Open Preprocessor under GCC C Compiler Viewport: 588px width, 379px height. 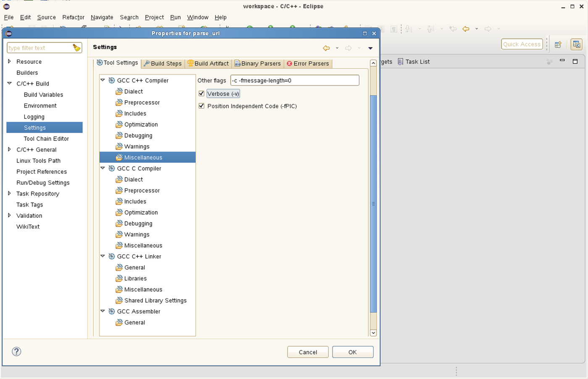pos(142,191)
